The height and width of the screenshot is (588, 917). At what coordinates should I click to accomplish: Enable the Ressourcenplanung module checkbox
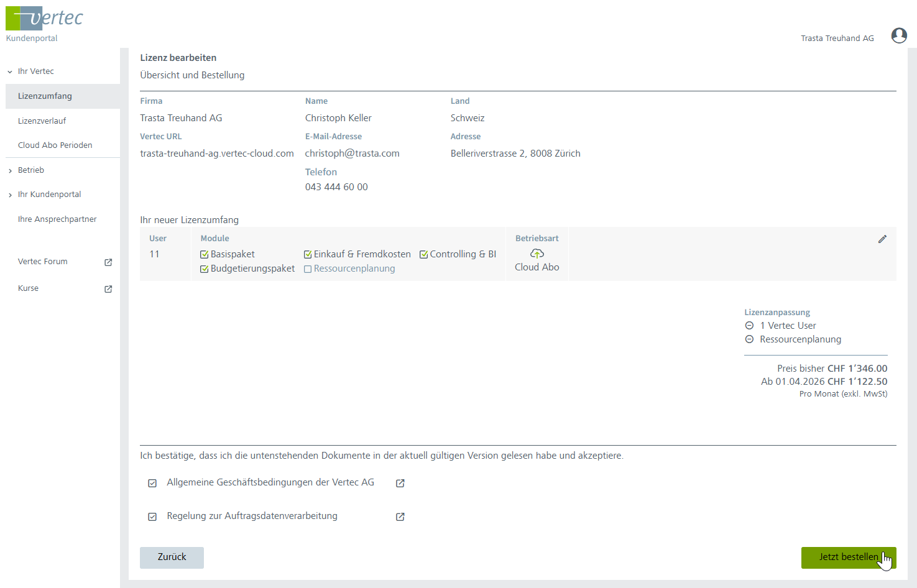tap(308, 269)
